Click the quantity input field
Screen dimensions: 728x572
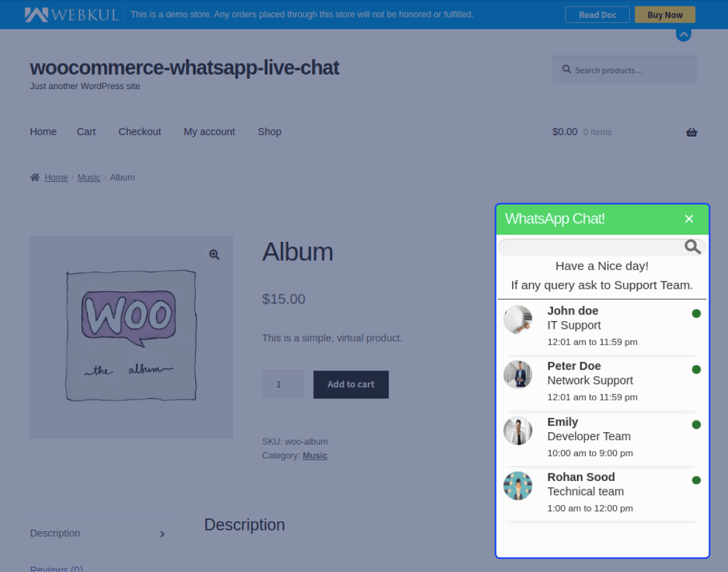coord(283,384)
